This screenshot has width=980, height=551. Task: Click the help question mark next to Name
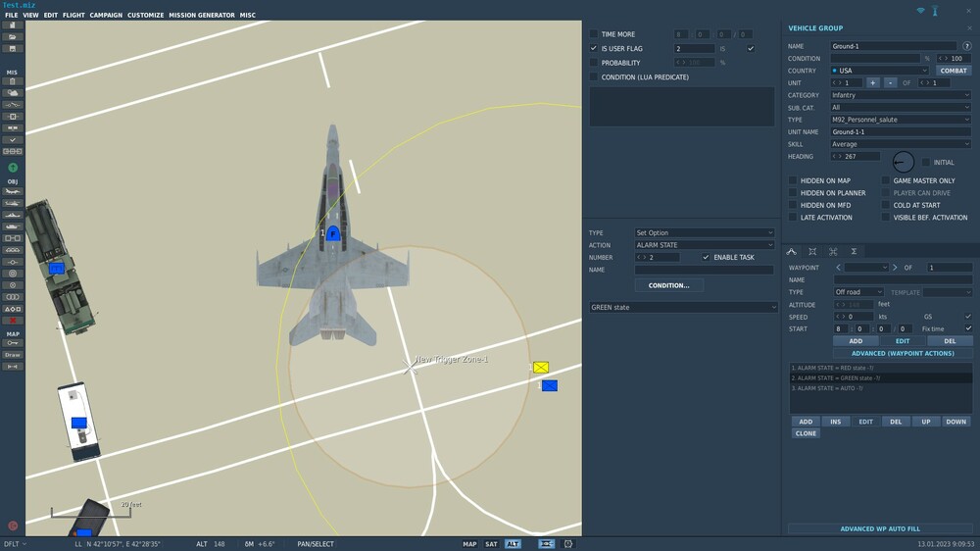click(x=967, y=46)
